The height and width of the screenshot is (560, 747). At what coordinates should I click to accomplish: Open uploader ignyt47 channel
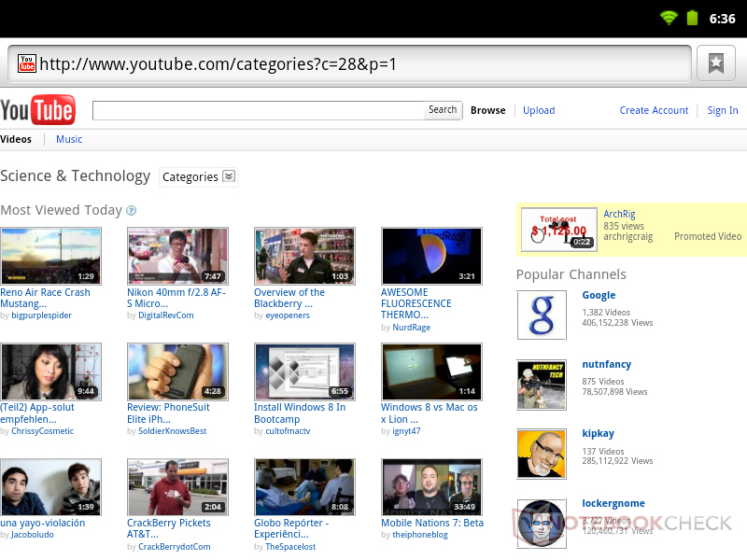tap(406, 431)
